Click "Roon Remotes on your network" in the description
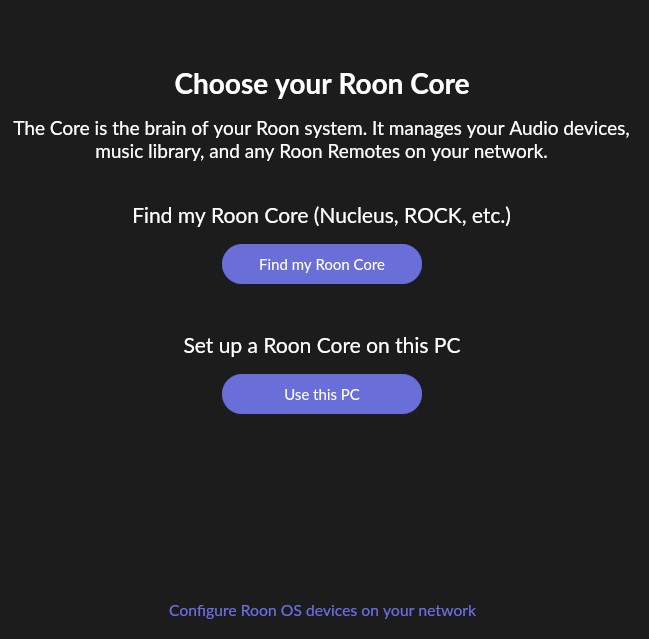Image resolution: width=649 pixels, height=639 pixels. coord(413,152)
